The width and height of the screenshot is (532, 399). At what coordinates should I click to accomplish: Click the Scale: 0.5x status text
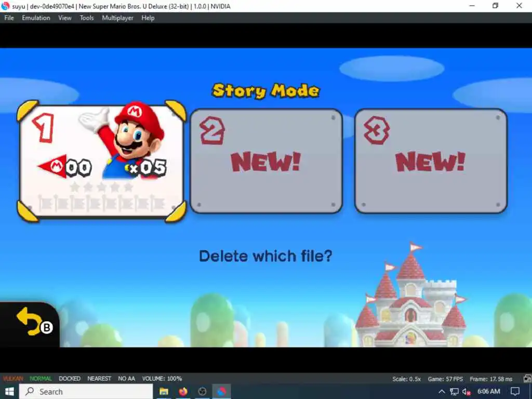click(406, 379)
